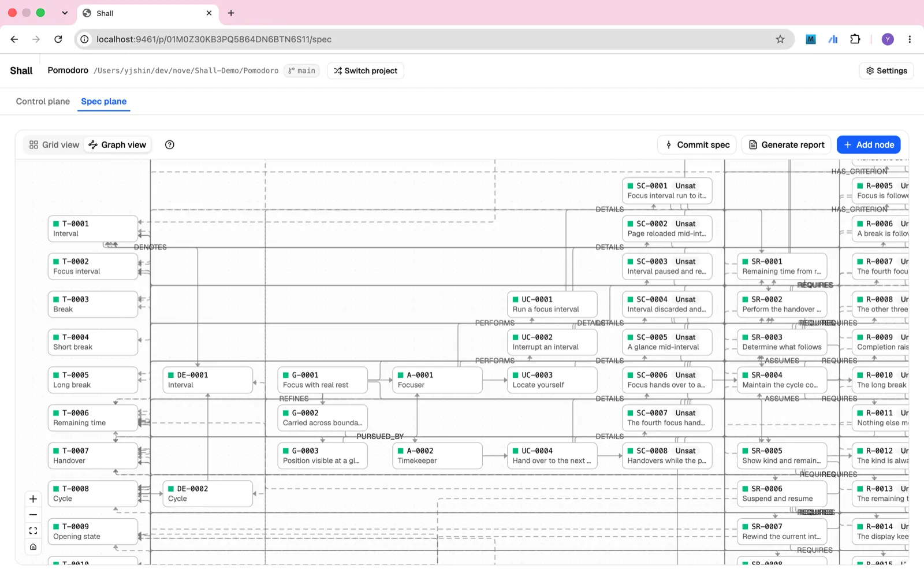Click the Shall logo link
This screenshot has height=580, width=924.
pyautogui.click(x=21, y=70)
